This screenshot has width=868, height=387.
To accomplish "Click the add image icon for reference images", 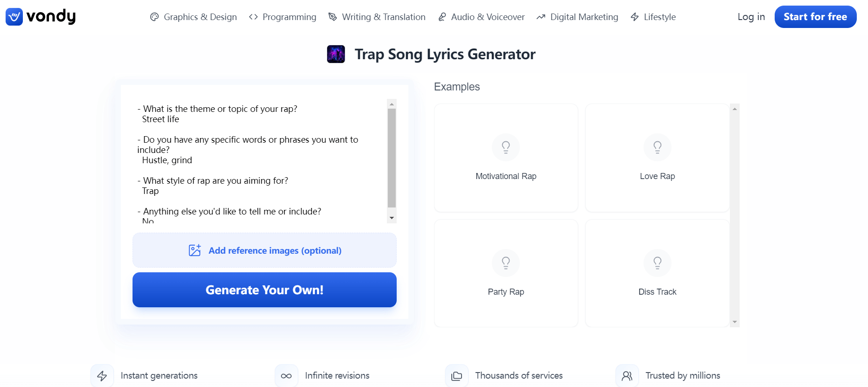I will click(195, 250).
